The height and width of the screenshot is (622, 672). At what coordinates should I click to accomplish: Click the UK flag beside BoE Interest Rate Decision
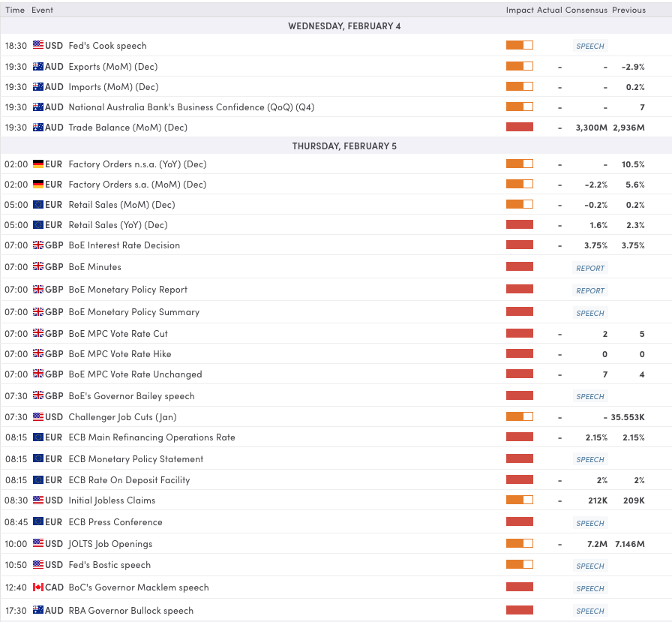point(38,245)
